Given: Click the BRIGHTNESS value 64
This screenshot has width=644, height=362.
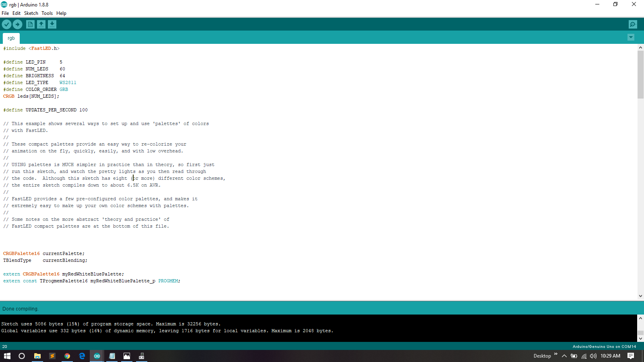Looking at the screenshot, I should [62, 76].
